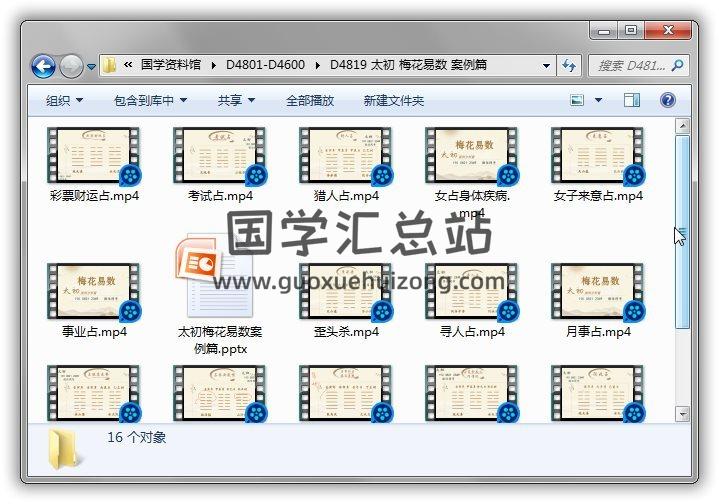Expand the view options dropdown arrow
Image resolution: width=719 pixels, height=504 pixels.
599,101
